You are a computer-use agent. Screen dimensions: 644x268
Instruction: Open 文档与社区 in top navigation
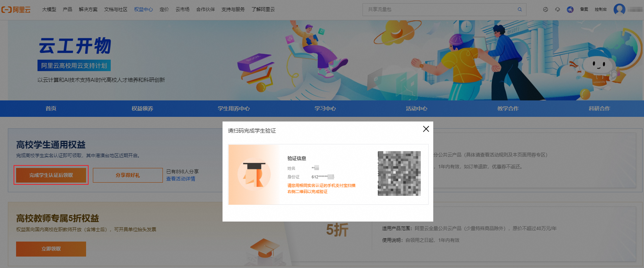coord(116,10)
